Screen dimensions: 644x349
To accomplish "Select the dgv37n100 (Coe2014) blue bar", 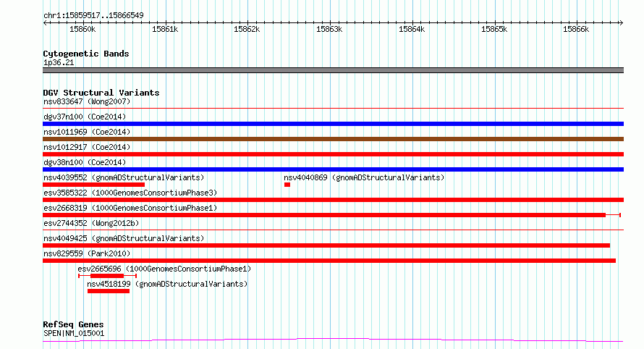I will (333, 124).
